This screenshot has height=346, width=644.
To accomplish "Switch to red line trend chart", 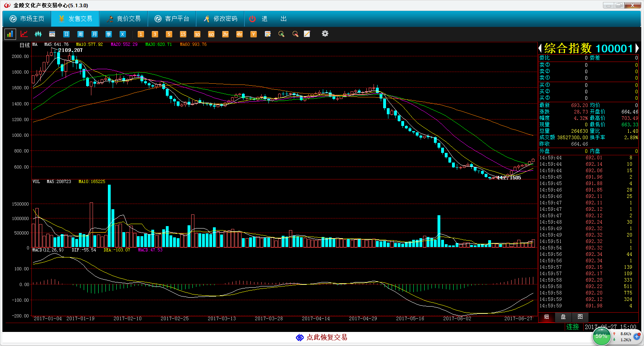I will pos(24,34).
